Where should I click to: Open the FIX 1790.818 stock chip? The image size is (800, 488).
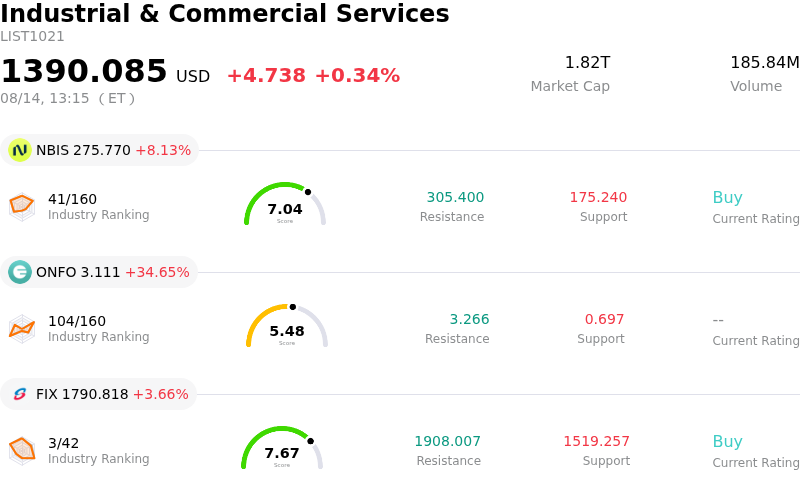pyautogui.click(x=98, y=394)
